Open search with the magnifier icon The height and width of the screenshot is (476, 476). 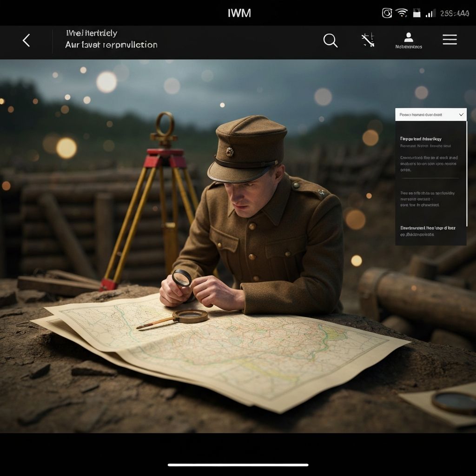tap(330, 40)
